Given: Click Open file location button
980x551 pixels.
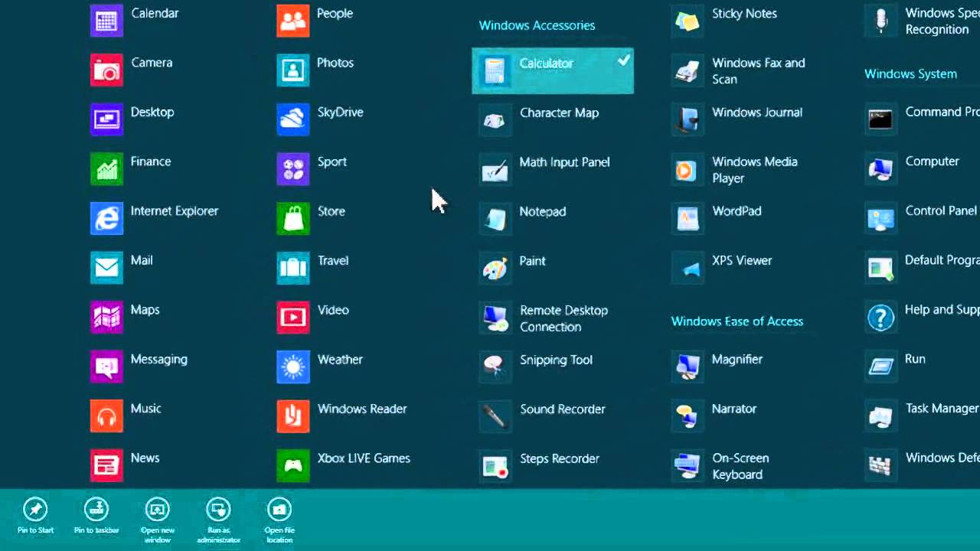Looking at the screenshot, I should (279, 520).
